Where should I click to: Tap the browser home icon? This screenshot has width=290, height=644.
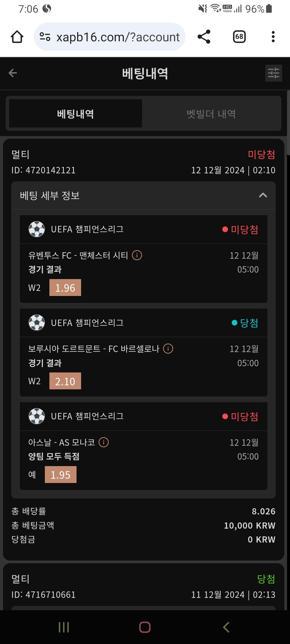point(17,37)
